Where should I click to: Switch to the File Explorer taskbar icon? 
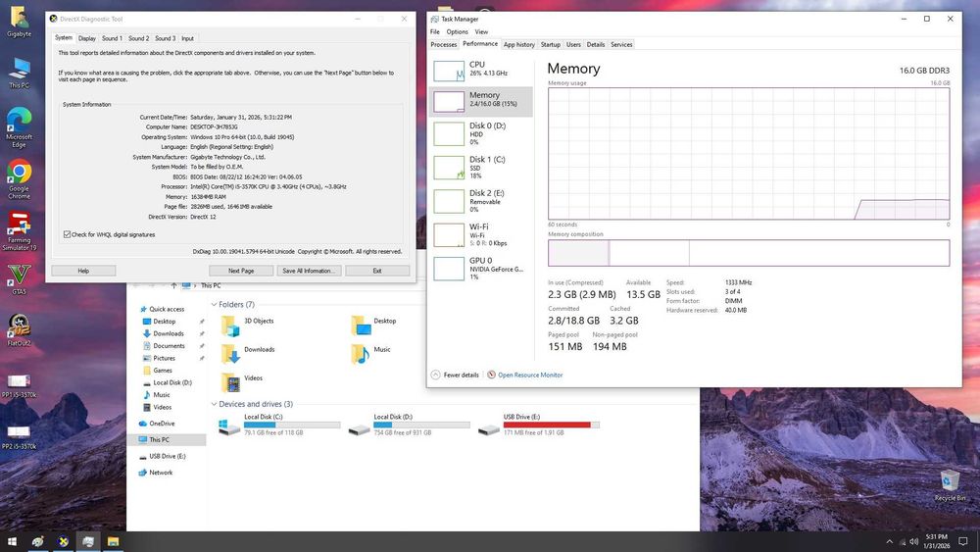(x=113, y=541)
